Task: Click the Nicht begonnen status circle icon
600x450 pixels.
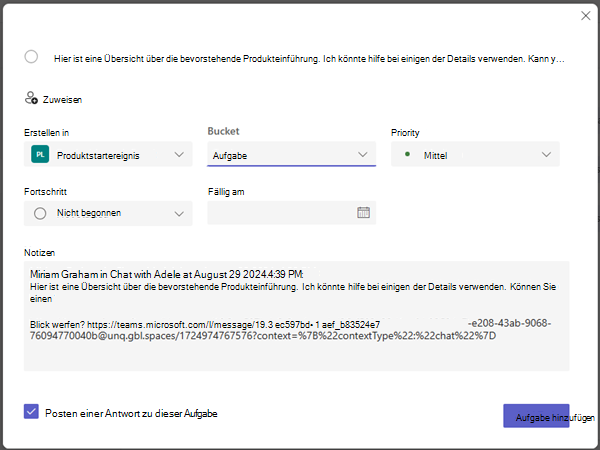Action: pos(40,213)
